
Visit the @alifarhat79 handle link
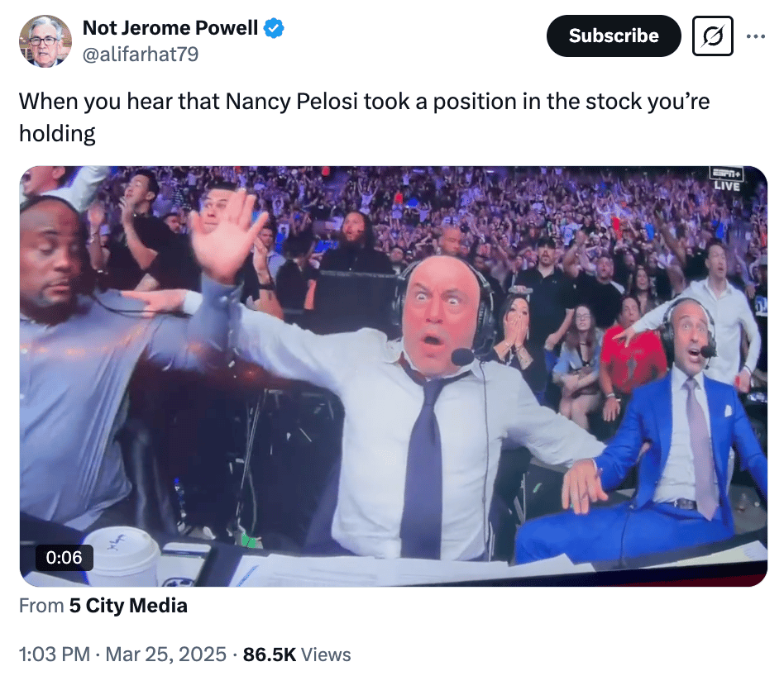coord(140,54)
